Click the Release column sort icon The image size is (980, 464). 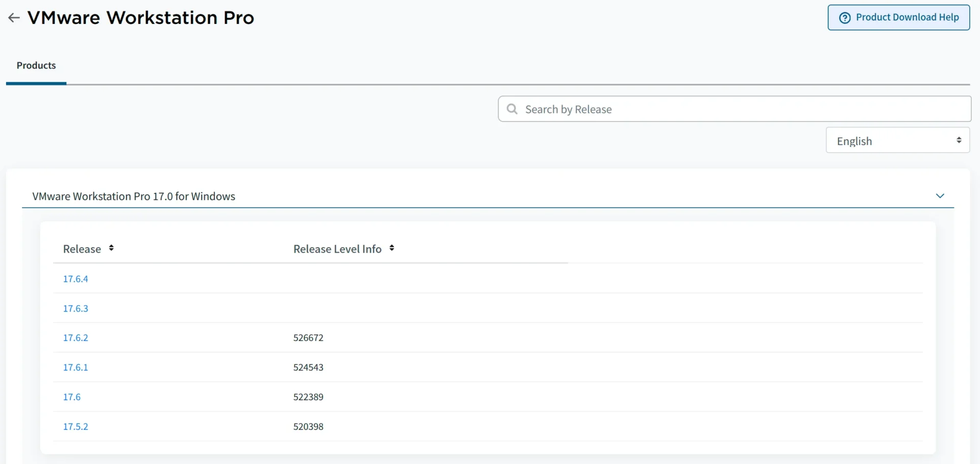click(x=111, y=248)
